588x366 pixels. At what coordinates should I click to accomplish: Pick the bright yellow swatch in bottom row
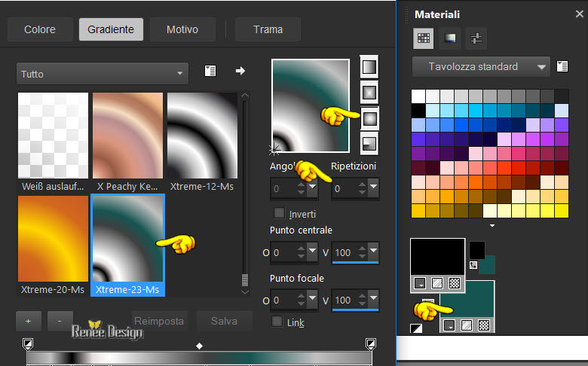(x=562, y=211)
